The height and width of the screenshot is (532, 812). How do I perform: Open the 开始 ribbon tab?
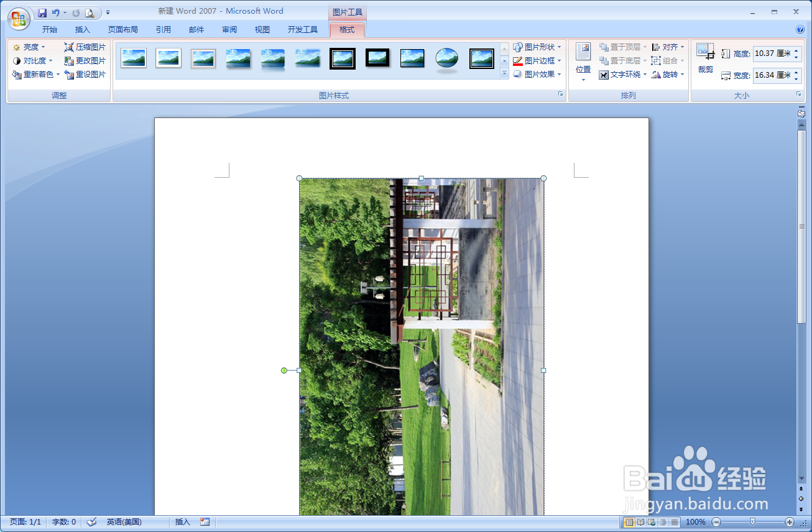point(50,29)
